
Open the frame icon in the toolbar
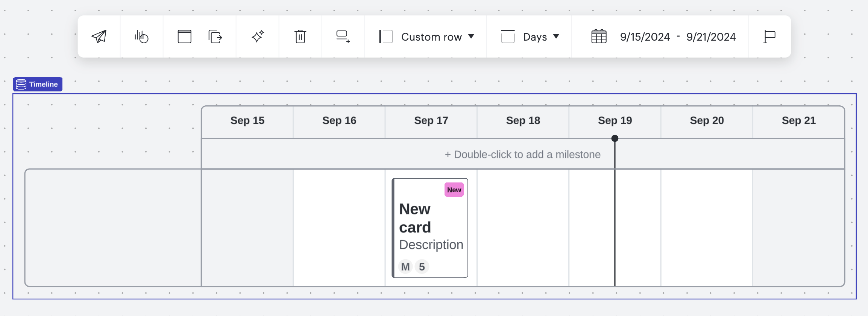pyautogui.click(x=184, y=36)
